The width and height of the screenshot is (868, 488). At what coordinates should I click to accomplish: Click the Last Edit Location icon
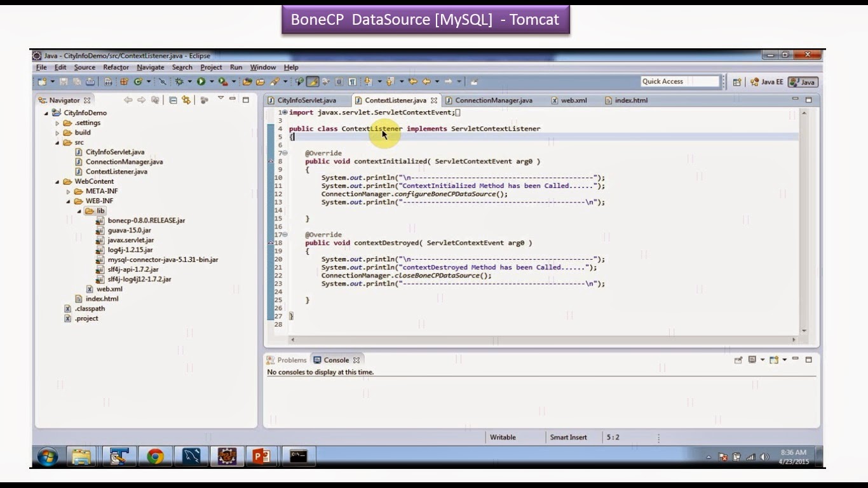tap(413, 81)
